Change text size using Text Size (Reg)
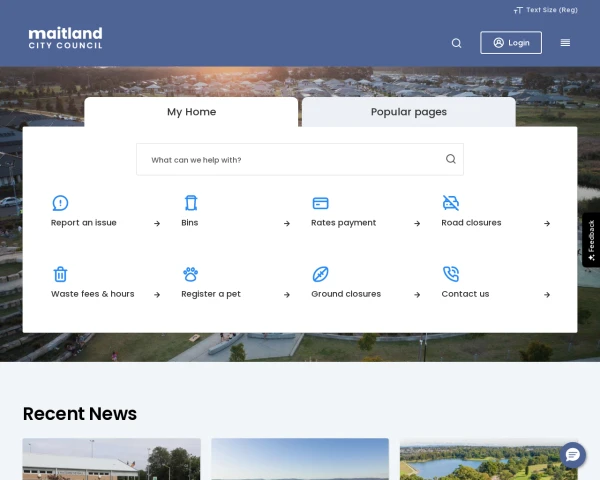 [x=546, y=10]
